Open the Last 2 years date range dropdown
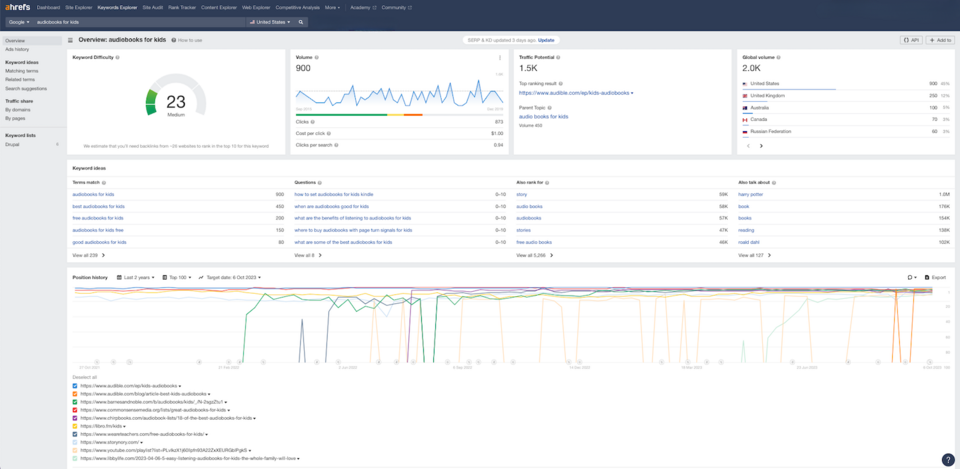960x469 pixels. point(135,277)
